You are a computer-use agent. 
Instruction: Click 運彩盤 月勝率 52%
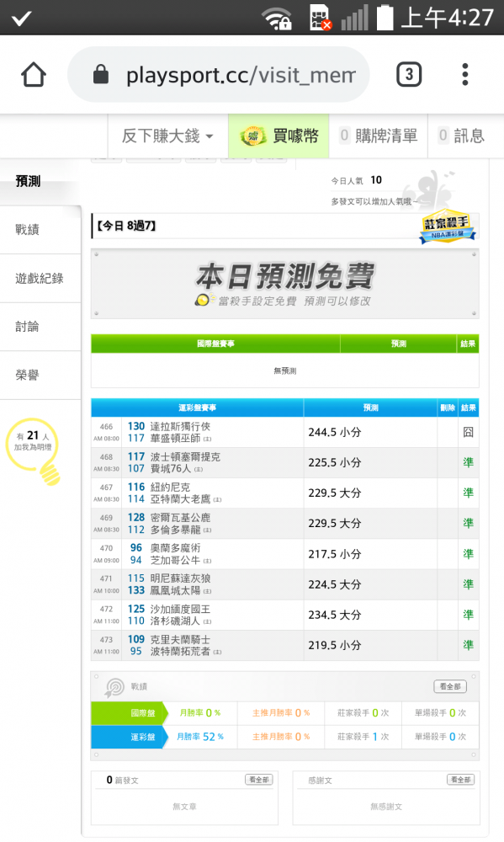[x=200, y=737]
